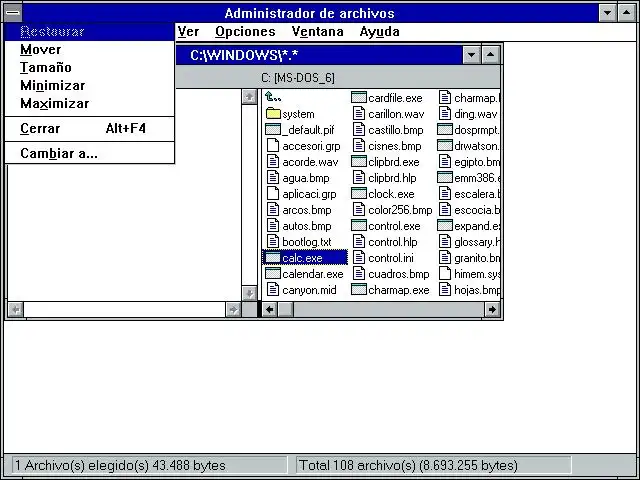Image resolution: width=640 pixels, height=480 pixels.
Task: Click the carillon.wav document icon
Action: 359,113
